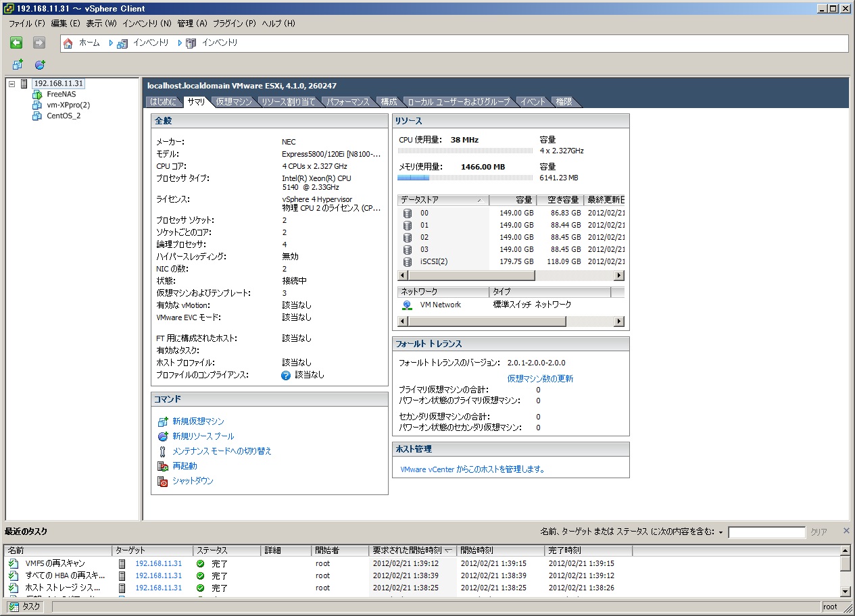Click the CentOS_2 virtual machine icon
Viewport: 855px width, 616px height.
click(x=37, y=115)
